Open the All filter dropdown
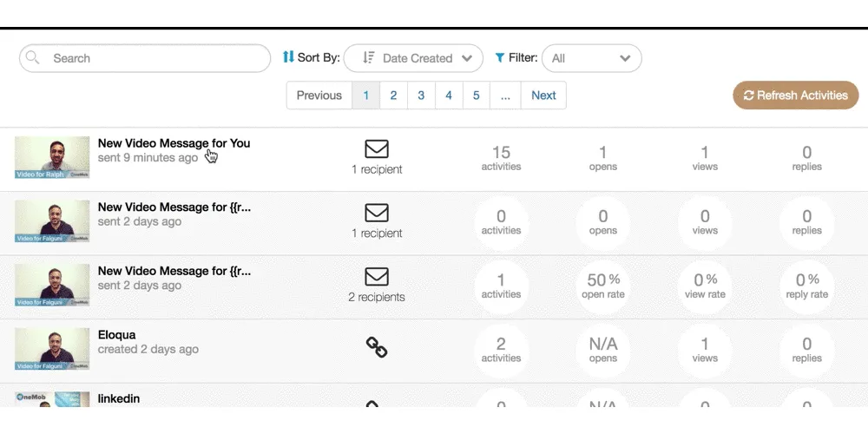 pyautogui.click(x=592, y=58)
